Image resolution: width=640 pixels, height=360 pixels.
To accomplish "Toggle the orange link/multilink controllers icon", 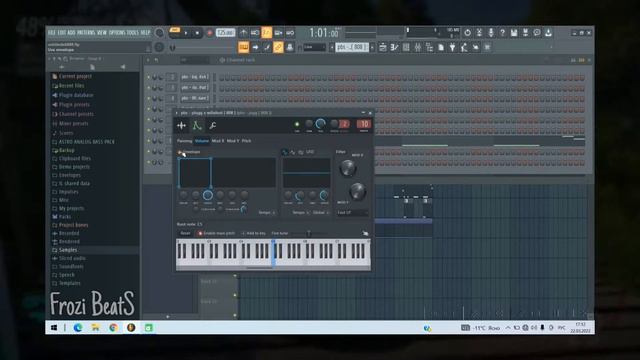I will click(278, 47).
